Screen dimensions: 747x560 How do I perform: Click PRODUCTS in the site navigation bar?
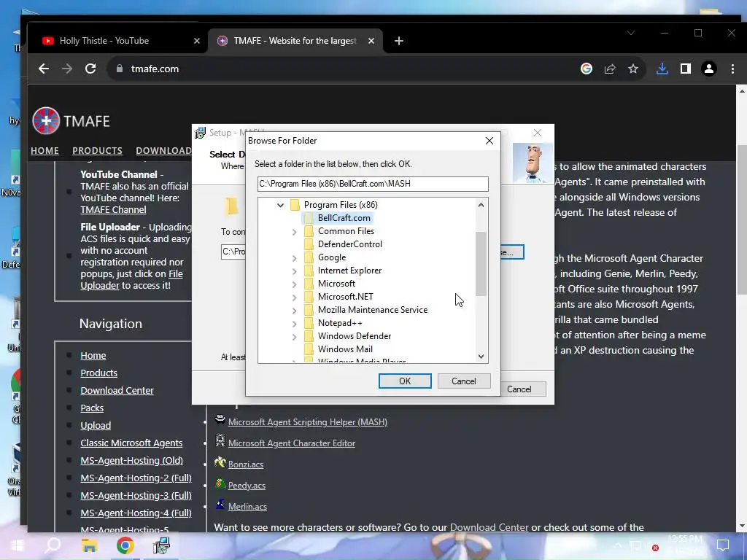[x=97, y=150]
